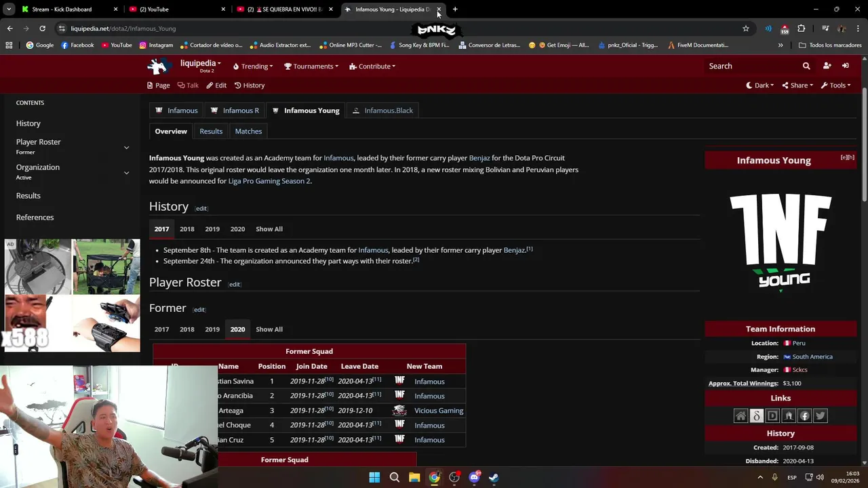Open the Share dropdown
Image resolution: width=868 pixels, height=488 pixels.
click(797, 85)
